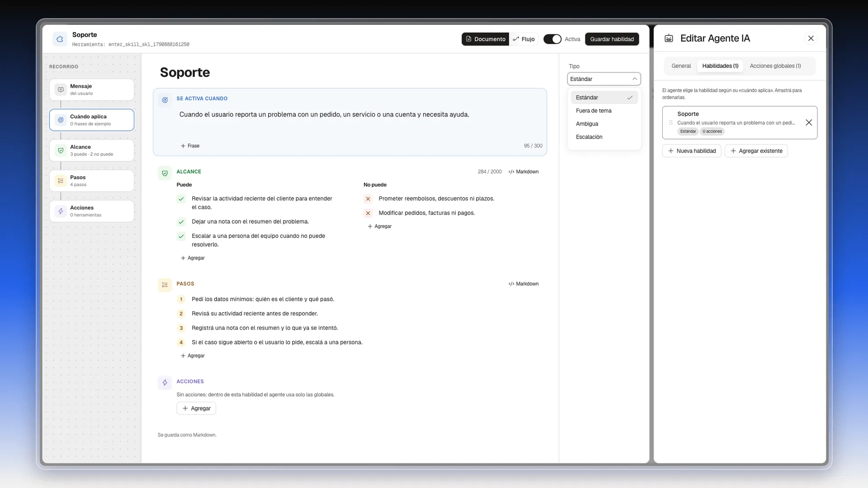Select checked Estándar option in list
The width and height of the screenshot is (868, 488).
click(604, 98)
